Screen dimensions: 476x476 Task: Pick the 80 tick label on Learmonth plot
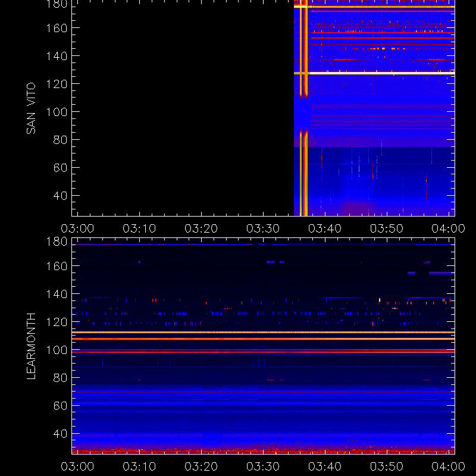pos(60,378)
